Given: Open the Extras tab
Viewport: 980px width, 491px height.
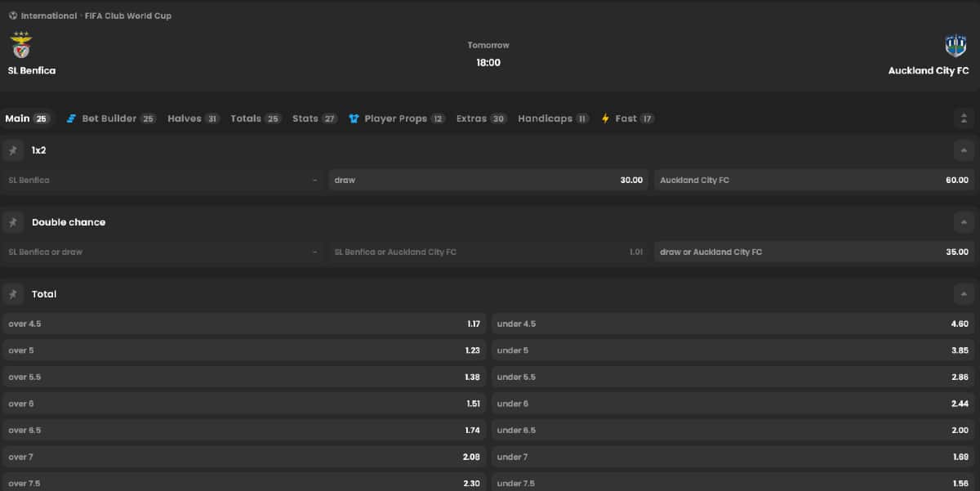Looking at the screenshot, I should [482, 118].
